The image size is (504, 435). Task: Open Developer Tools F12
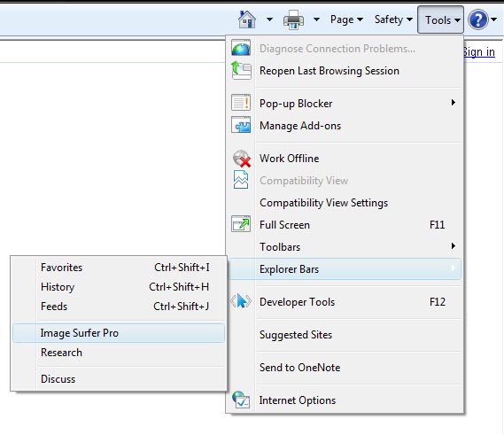(345, 302)
